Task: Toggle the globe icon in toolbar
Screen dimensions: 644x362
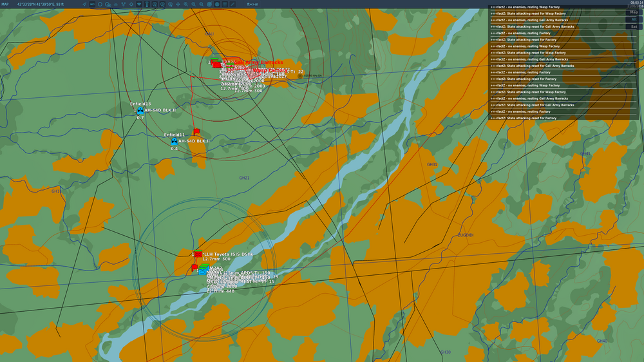Action: [217, 4]
